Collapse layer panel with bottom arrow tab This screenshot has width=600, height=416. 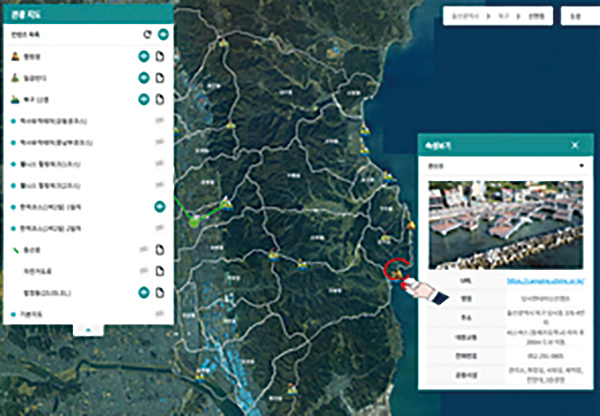pyautogui.click(x=88, y=330)
